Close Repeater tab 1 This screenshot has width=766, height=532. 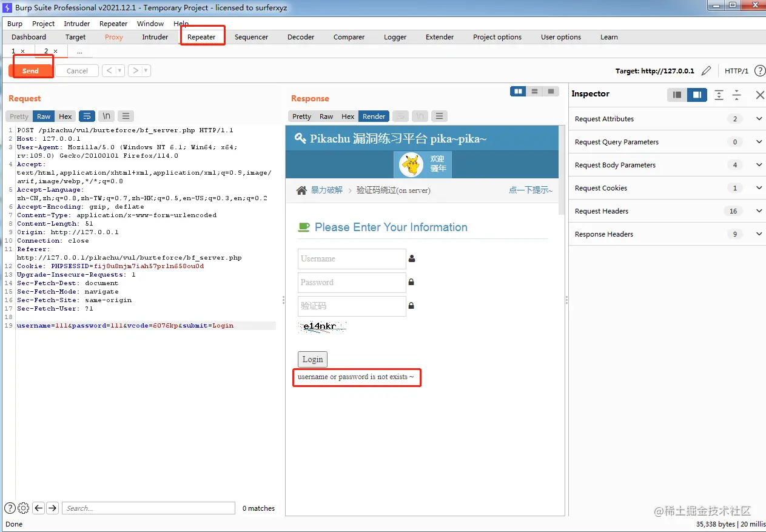coord(23,51)
